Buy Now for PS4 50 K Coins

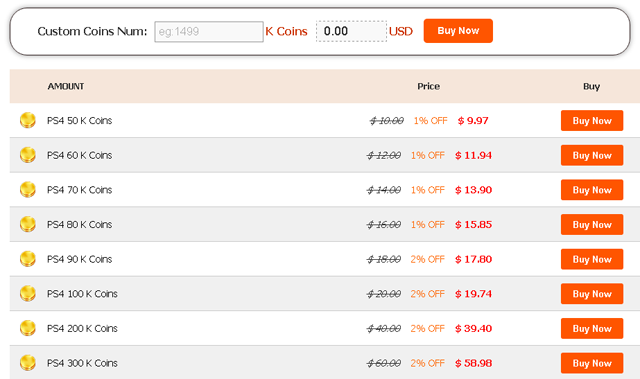tap(592, 120)
